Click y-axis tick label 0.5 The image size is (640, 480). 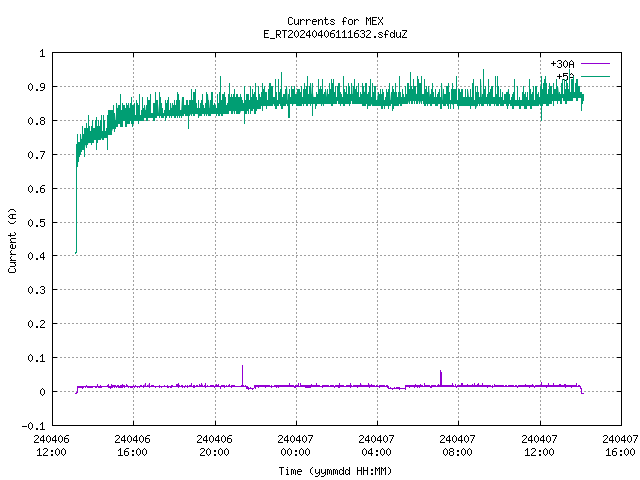click(x=36, y=222)
